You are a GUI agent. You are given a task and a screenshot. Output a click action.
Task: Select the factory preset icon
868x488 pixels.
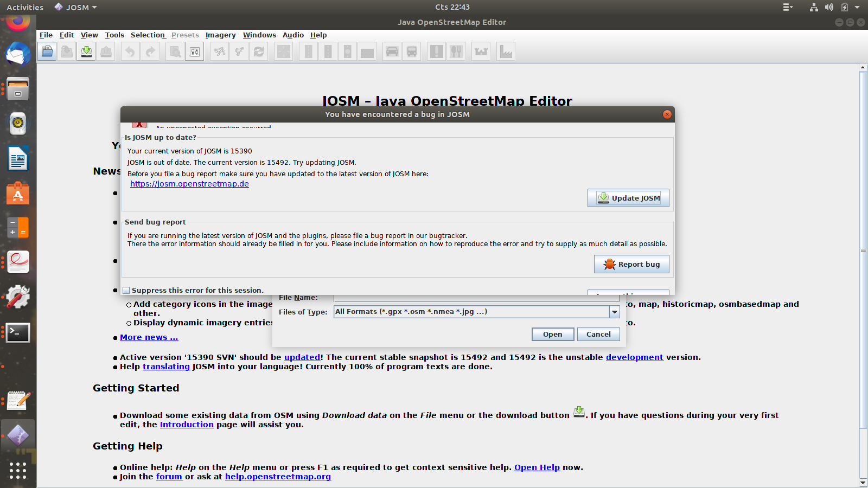pyautogui.click(x=506, y=52)
